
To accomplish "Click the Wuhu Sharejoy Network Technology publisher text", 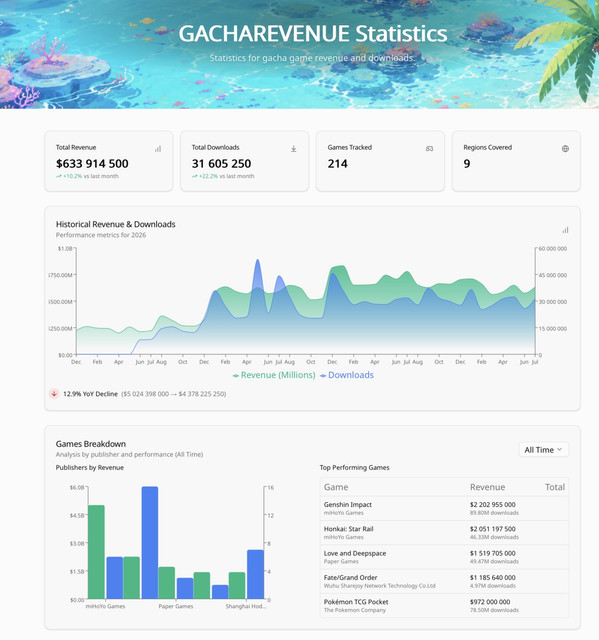I will click(x=379, y=586).
